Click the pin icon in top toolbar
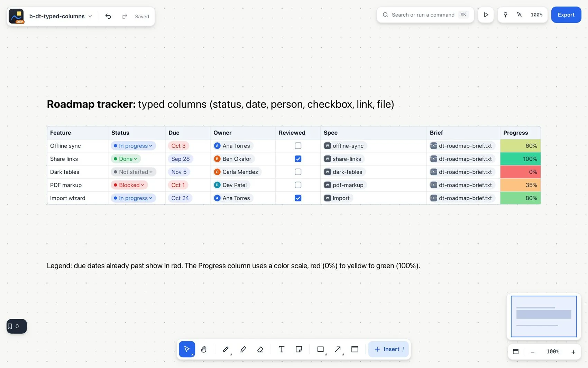Viewport: 588px width, 368px height. 505,15
